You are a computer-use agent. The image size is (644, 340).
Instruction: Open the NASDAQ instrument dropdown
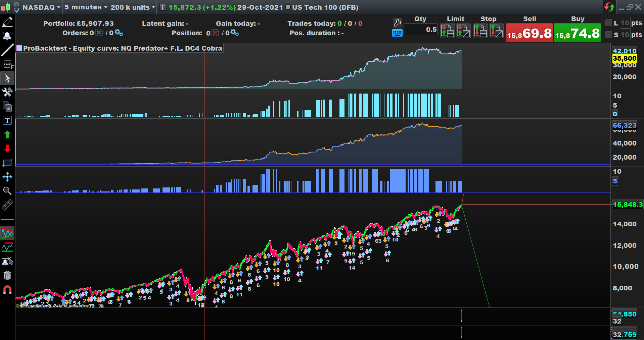point(41,7)
